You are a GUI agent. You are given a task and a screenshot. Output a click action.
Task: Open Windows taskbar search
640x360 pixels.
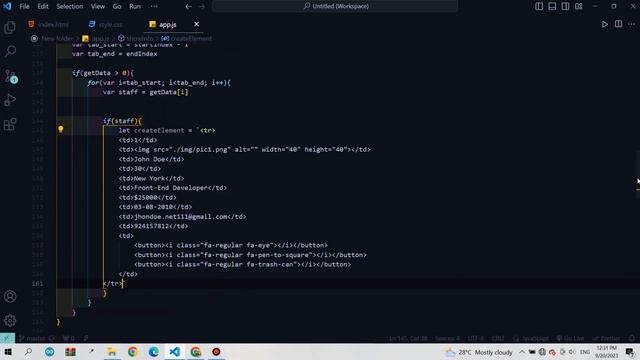pyautogui.click(x=28, y=352)
